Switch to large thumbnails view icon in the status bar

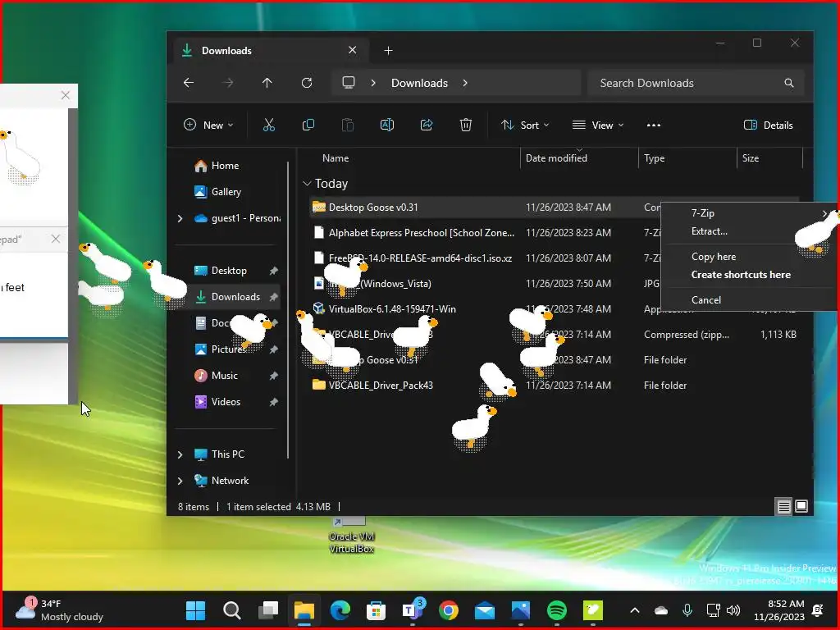[801, 506]
